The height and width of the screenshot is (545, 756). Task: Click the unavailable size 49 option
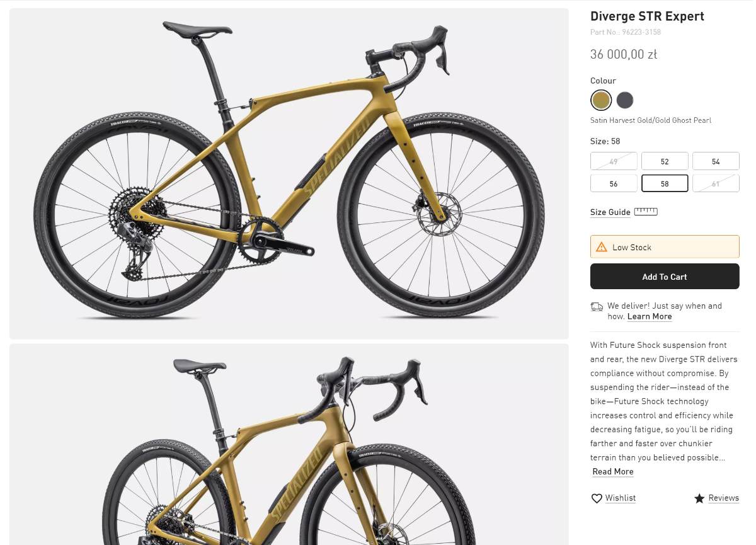point(614,161)
